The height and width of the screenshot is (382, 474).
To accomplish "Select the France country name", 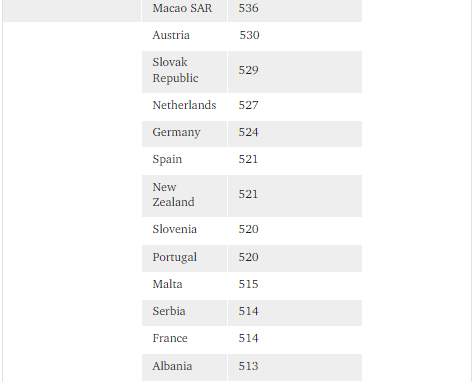I will (x=170, y=338).
